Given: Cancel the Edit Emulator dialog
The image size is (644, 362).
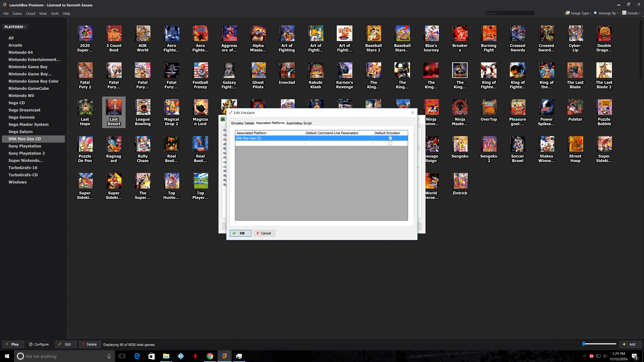Looking at the screenshot, I should tap(264, 233).
